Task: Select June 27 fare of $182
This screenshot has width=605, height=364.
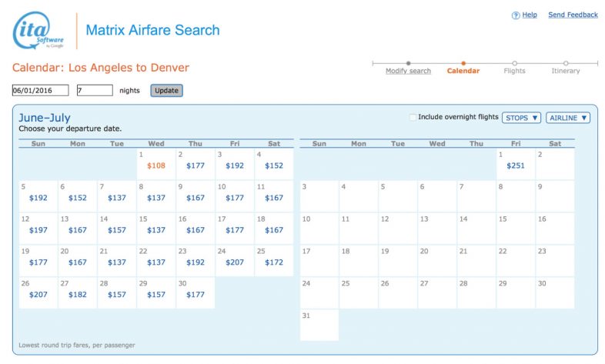Action: (x=77, y=295)
